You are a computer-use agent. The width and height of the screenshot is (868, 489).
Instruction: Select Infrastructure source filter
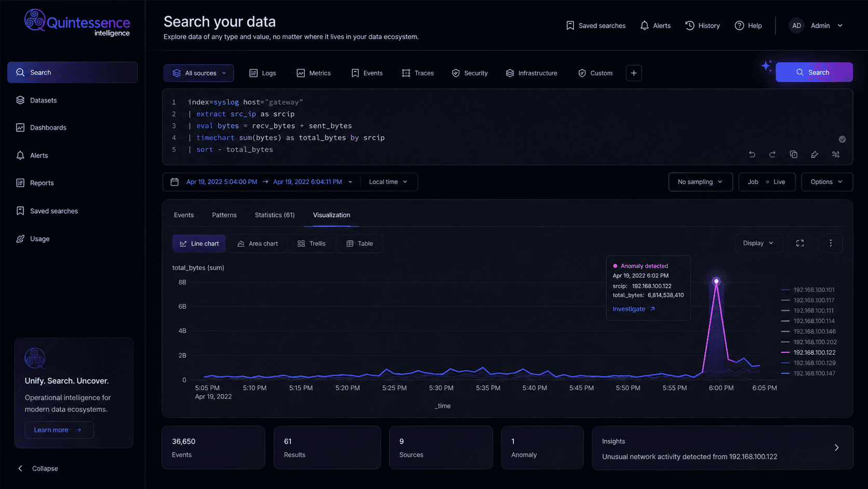coord(532,73)
